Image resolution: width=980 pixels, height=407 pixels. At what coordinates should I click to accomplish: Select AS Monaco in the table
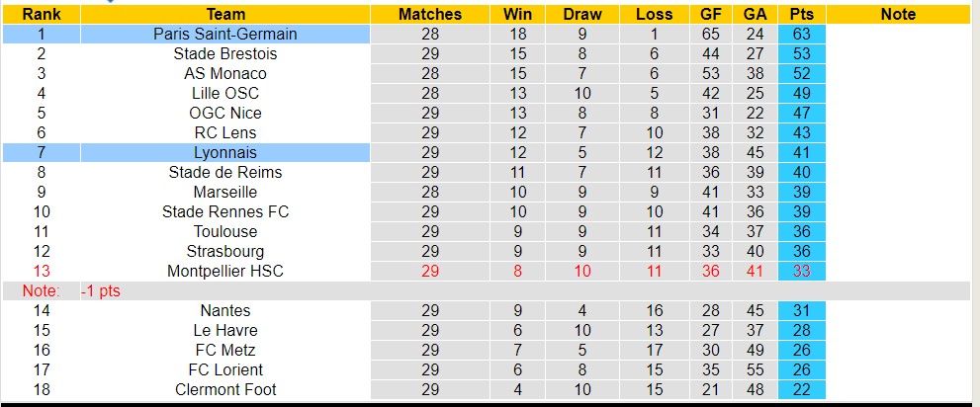click(225, 73)
